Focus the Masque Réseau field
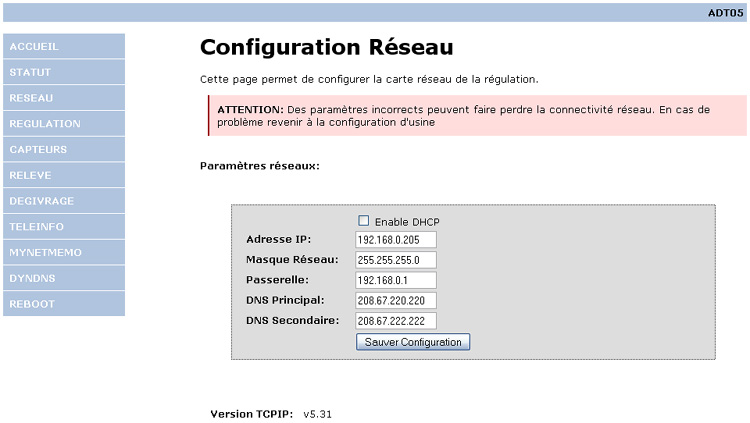Screen dimensions: 750x423 pyautogui.click(x=395, y=260)
